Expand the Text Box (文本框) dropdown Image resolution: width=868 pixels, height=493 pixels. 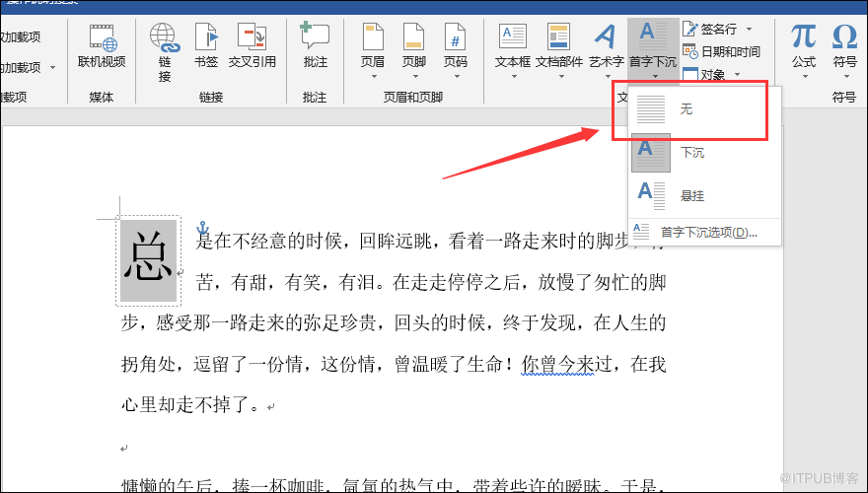pos(513,47)
